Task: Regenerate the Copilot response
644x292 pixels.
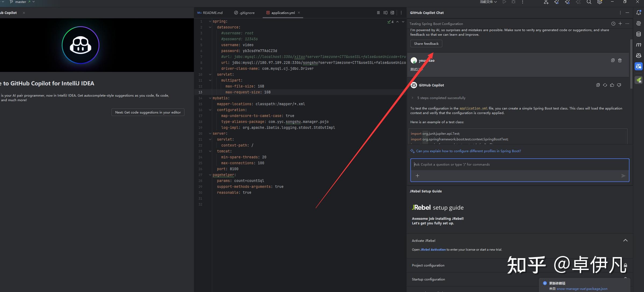Action: tap(605, 85)
